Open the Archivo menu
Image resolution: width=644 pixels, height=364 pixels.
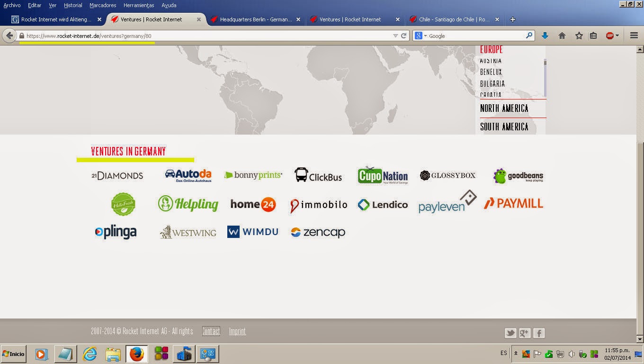tap(12, 5)
